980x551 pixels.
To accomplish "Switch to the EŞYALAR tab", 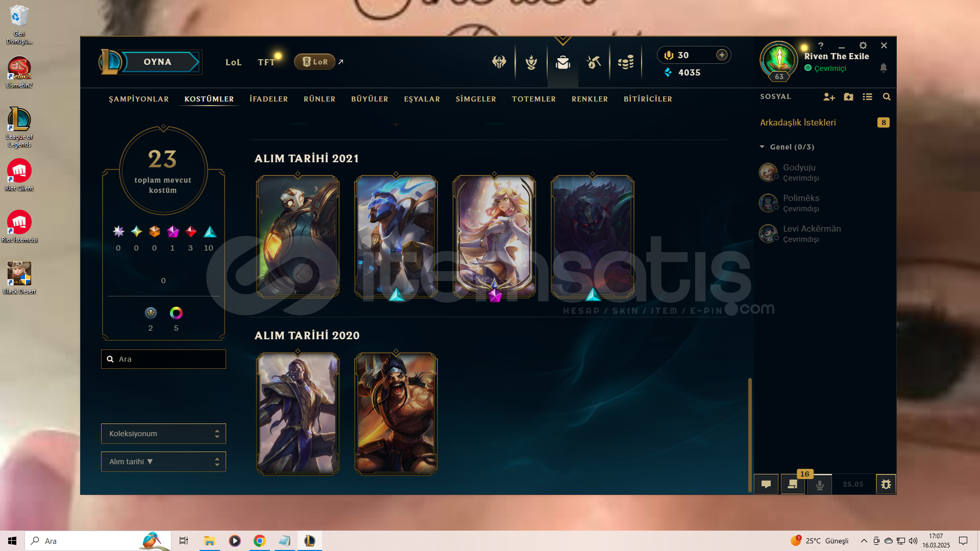I will click(422, 99).
